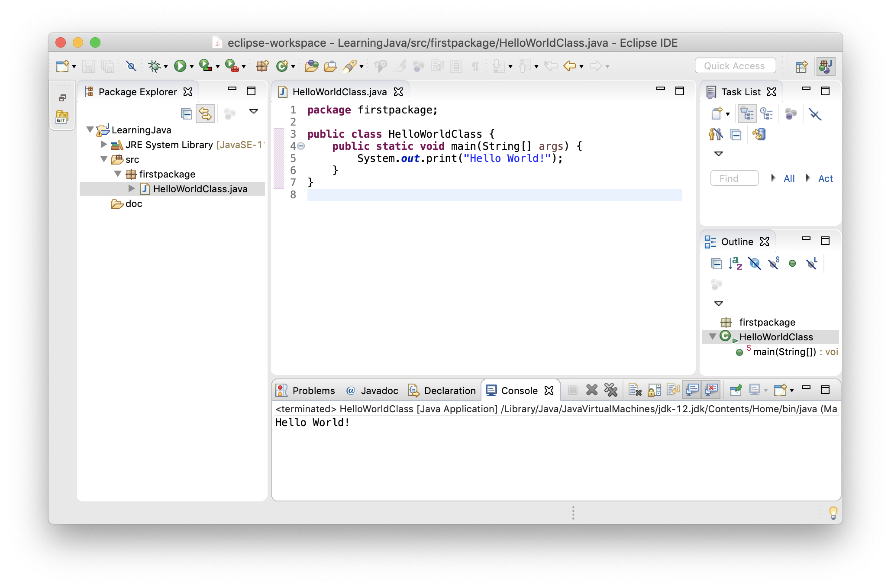Click the Quick Access search field

click(735, 66)
